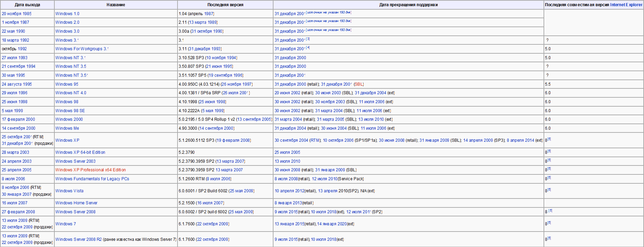Click the Windows 95 link
The image size is (644, 247).
[x=67, y=84]
